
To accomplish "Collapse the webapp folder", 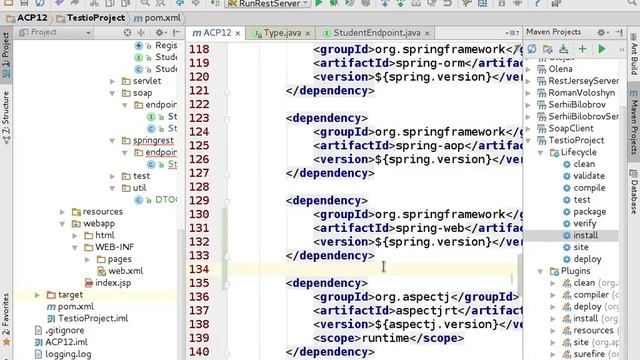I will pos(62,224).
